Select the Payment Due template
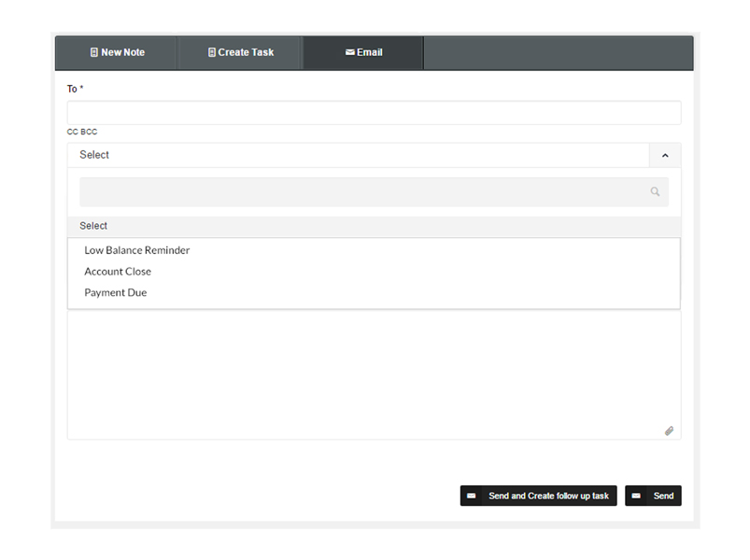 coord(116,293)
